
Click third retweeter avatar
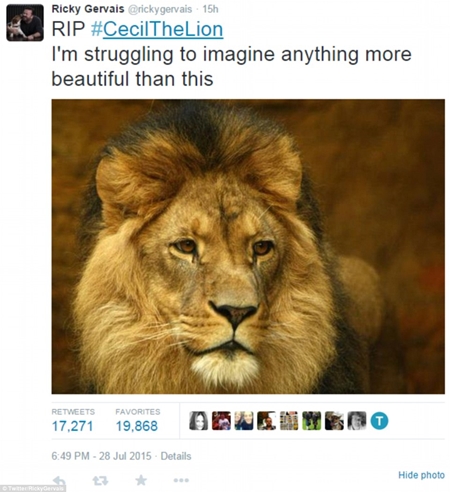(x=244, y=420)
